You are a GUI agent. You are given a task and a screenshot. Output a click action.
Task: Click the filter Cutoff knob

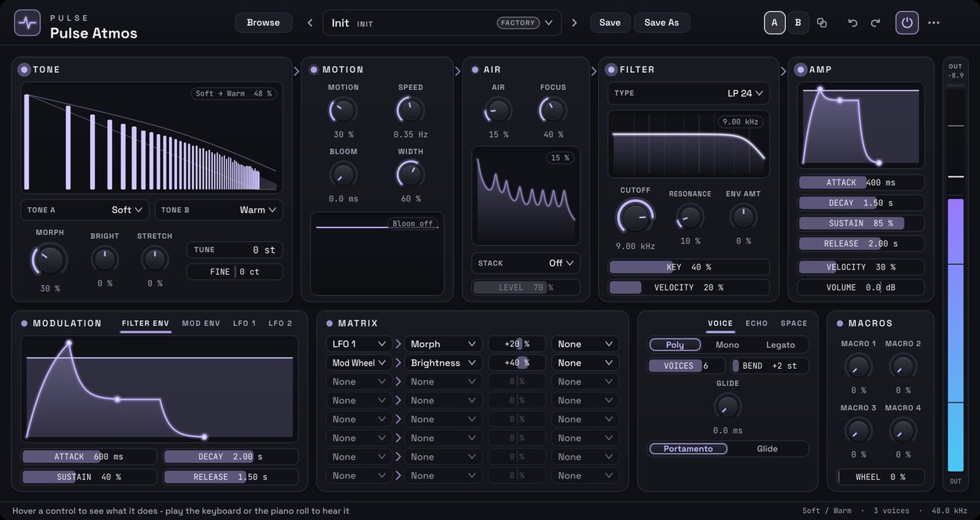[x=636, y=216]
